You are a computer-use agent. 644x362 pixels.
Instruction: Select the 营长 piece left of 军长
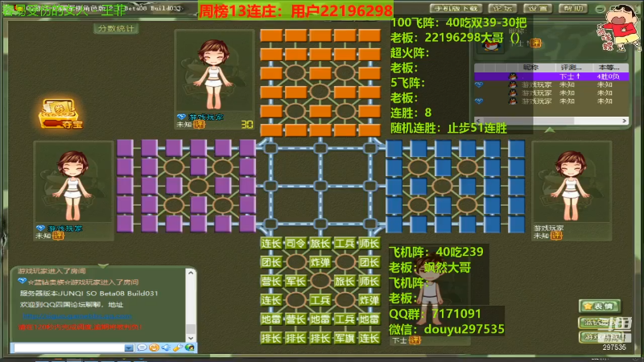point(270,281)
